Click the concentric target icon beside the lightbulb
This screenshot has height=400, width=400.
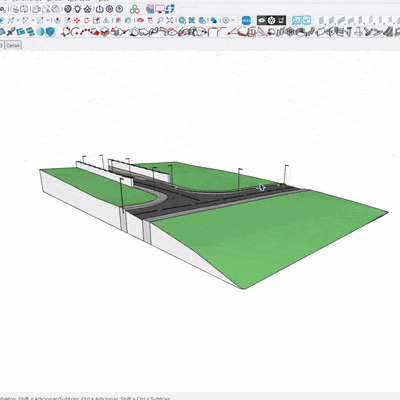(x=68, y=9)
